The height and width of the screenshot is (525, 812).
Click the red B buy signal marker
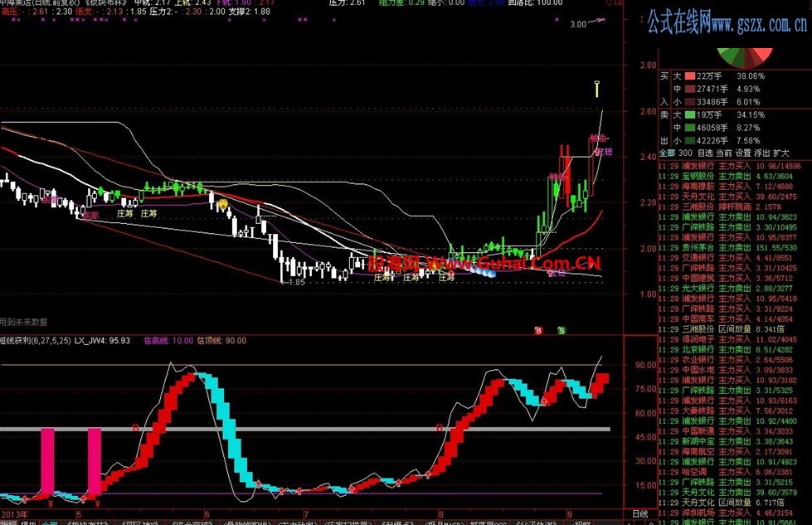[538, 330]
